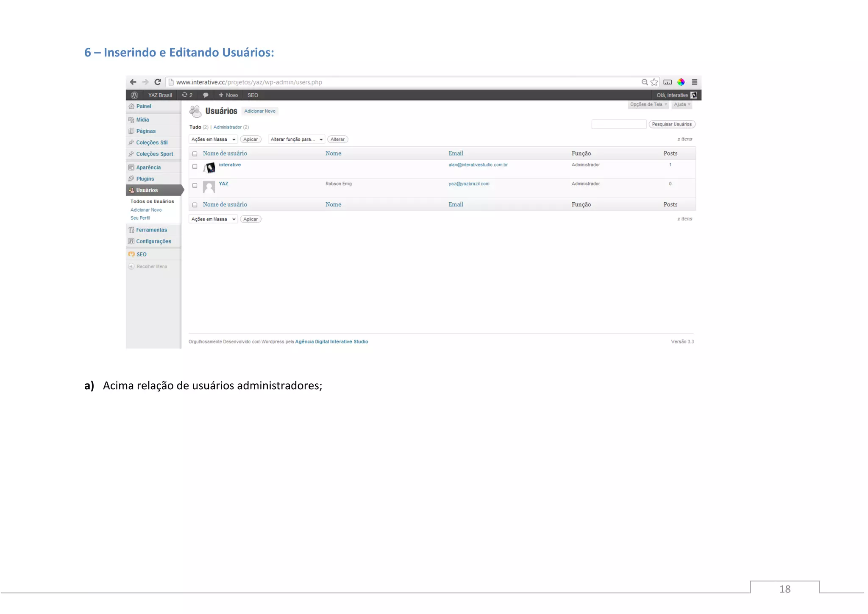Screen dimensions: 868x614
Task: Toggle the select-all checkbox in table header
Action: pyautogui.click(x=195, y=154)
